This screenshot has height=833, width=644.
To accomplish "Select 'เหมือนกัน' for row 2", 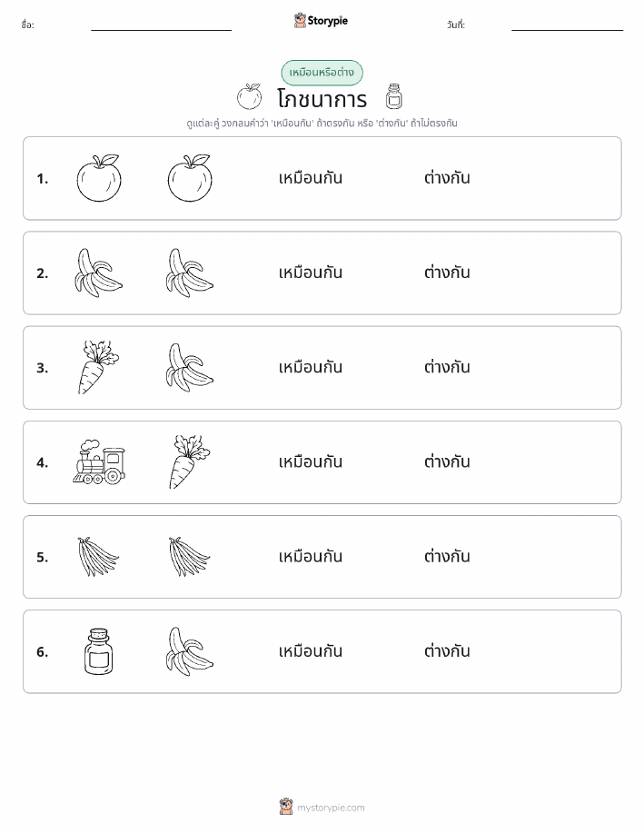I will point(311,273).
